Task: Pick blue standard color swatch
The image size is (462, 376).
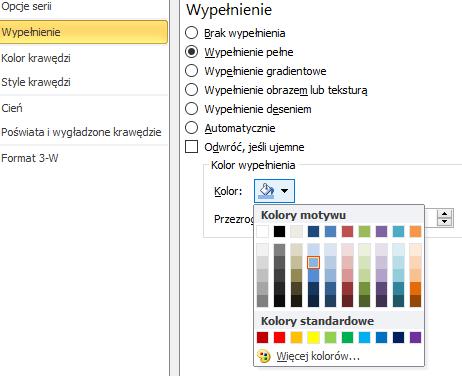Action: tap(382, 337)
